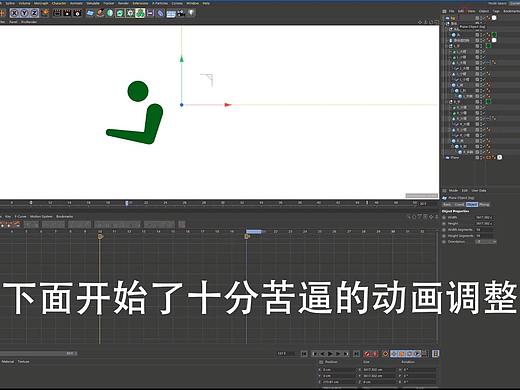Toggle the Autokeying button
This screenshot has width=520, height=390.
[x=375, y=354]
